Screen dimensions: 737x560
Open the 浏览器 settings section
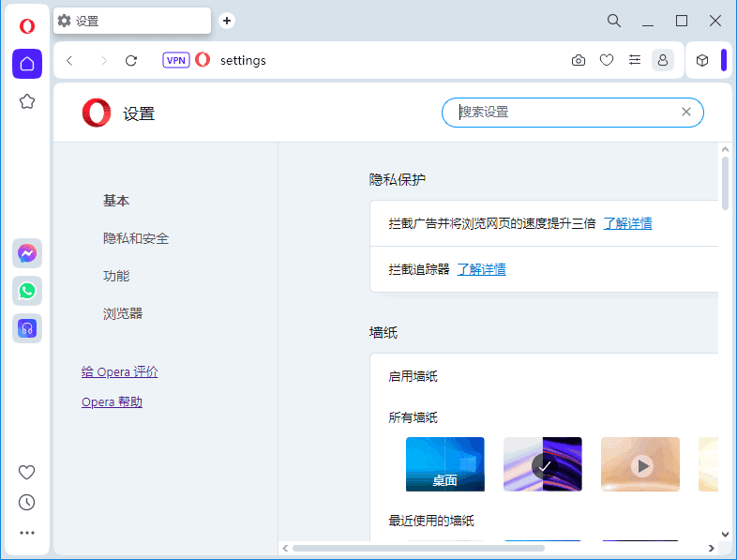click(x=123, y=313)
